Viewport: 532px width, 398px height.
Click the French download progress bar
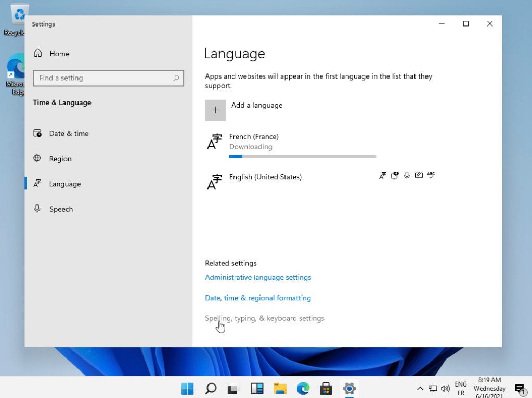(x=302, y=156)
